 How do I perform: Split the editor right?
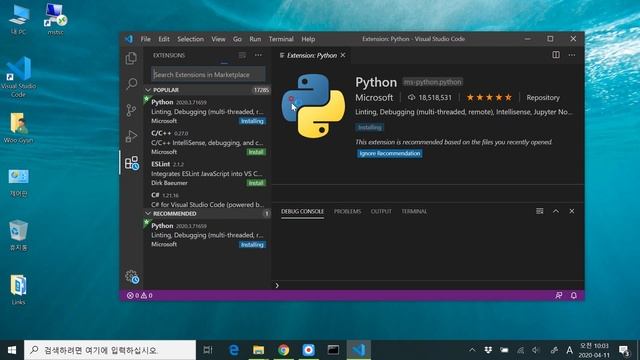point(556,55)
